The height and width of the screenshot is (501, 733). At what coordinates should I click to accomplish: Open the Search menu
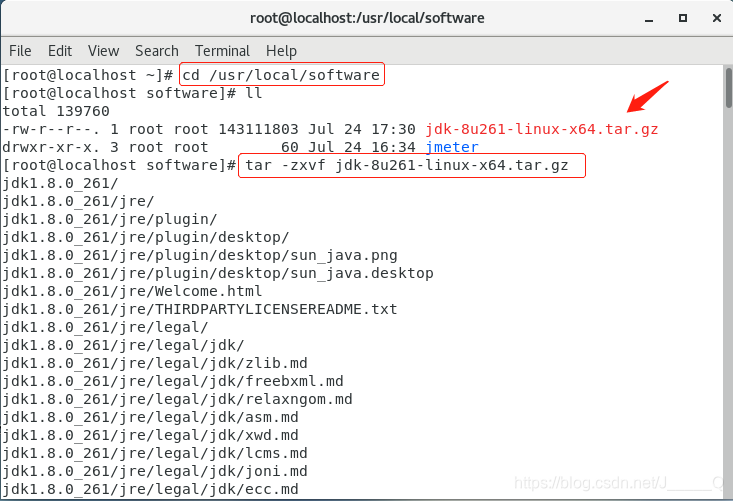pyautogui.click(x=157, y=50)
